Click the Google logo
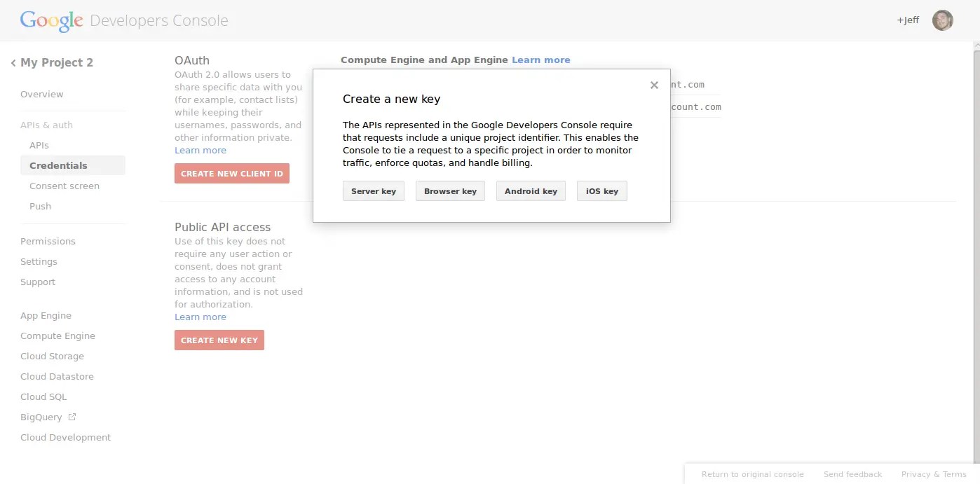This screenshot has width=980, height=484. coord(51,20)
